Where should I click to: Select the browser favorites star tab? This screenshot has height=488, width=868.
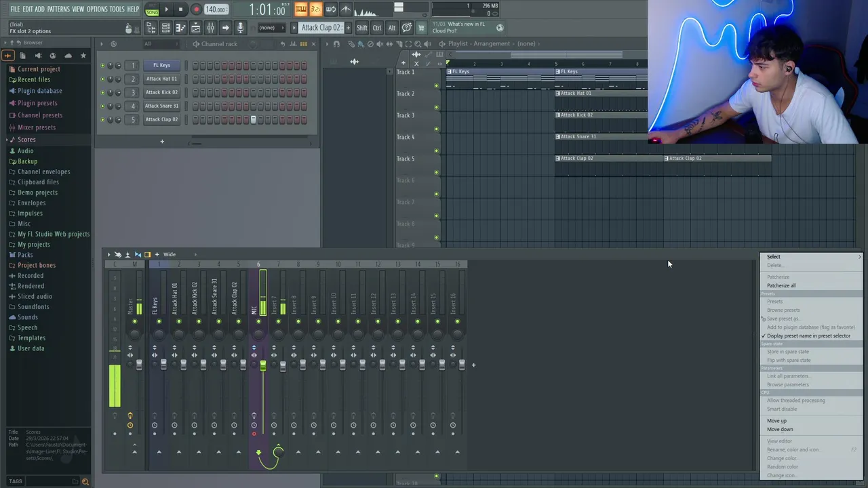tap(83, 56)
